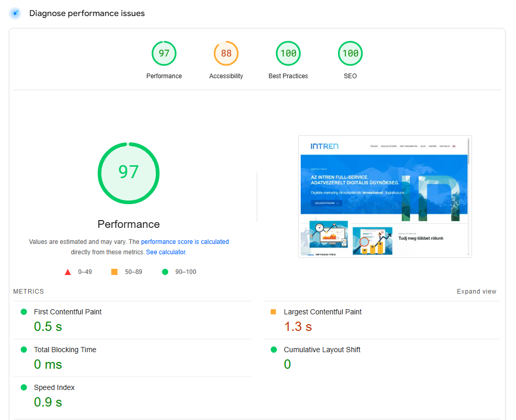516x420 pixels.
Task: Click the First Contentful Paint metric label
Action: tap(68, 312)
